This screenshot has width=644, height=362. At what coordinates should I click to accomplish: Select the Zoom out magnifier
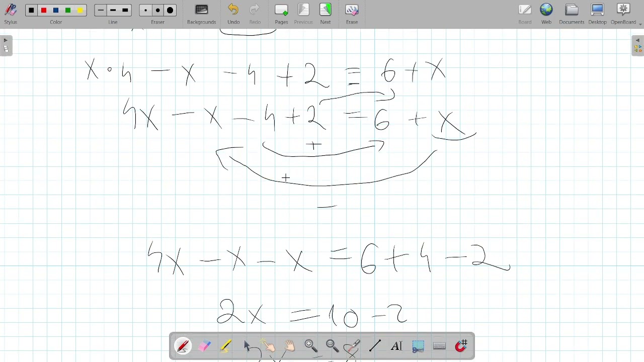click(332, 346)
